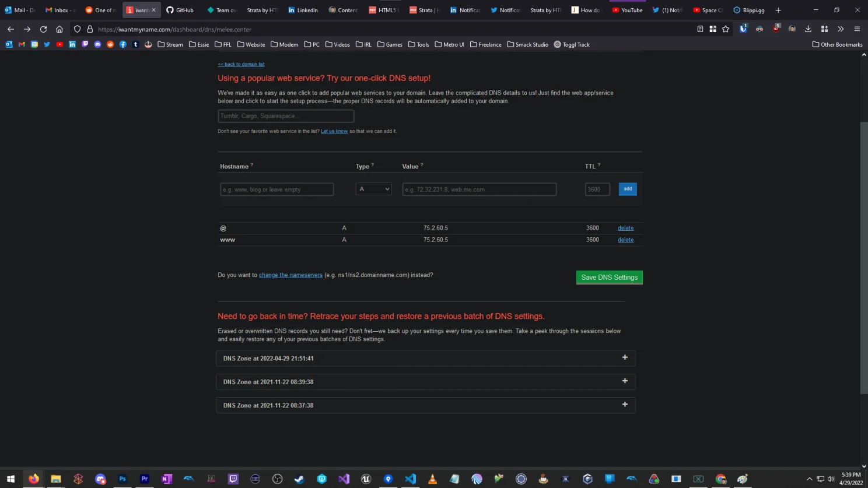Image resolution: width=868 pixels, height=488 pixels.
Task: Switch to the YouTube browser tab
Action: [627, 10]
